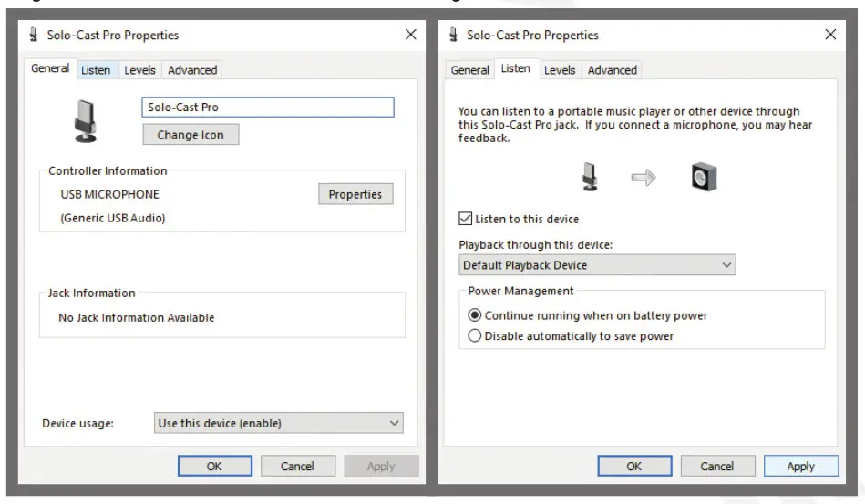The image size is (865, 504).
Task: Click the speaker icon in Listen tab
Action: [x=704, y=178]
